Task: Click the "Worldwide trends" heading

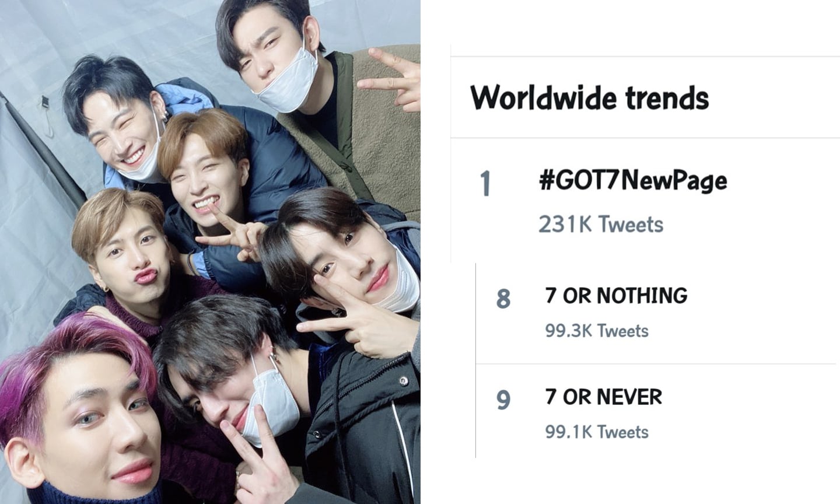Action: pyautogui.click(x=589, y=98)
